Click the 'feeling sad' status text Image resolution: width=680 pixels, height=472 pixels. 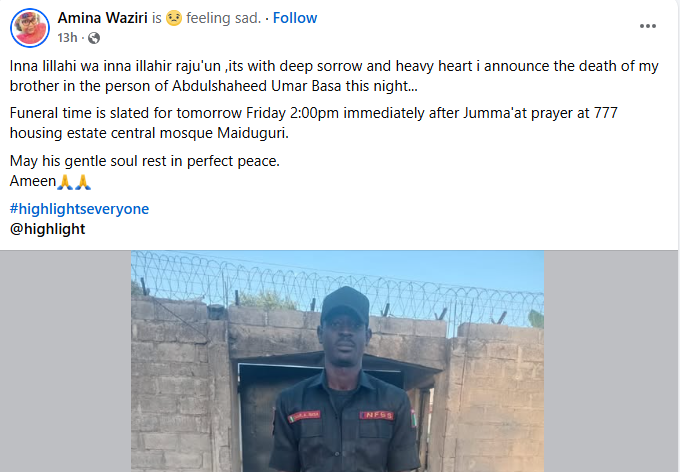[226, 18]
